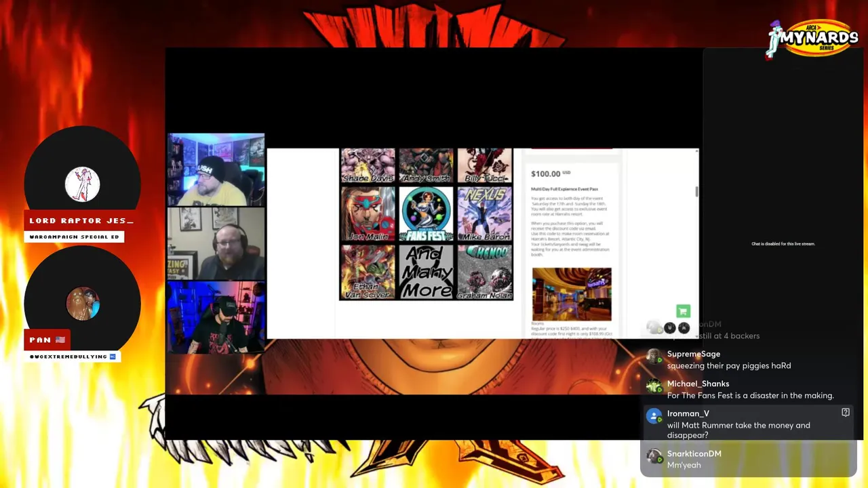Click the @GOEXTREMEBULLYING handle label
This screenshot has height=488, width=868.
point(72,357)
